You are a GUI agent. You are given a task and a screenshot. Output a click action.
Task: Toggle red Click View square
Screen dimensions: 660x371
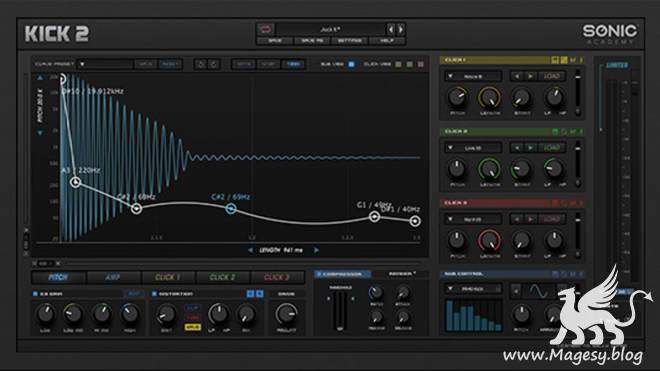coord(420,64)
